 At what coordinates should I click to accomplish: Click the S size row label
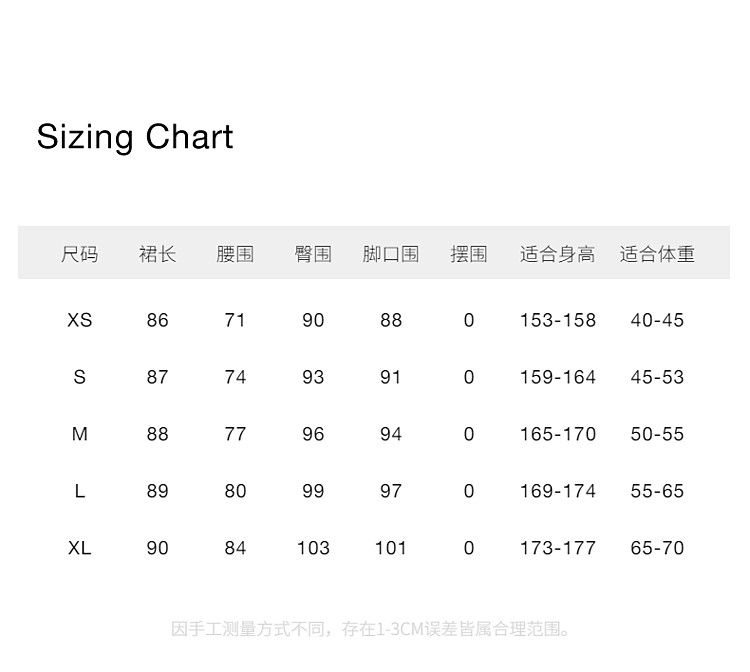pyautogui.click(x=80, y=377)
